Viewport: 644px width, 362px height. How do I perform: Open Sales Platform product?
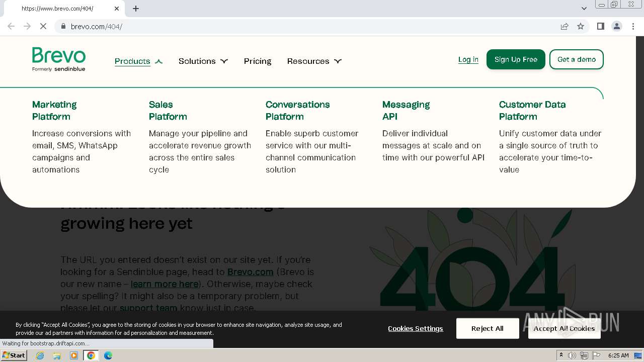(168, 111)
